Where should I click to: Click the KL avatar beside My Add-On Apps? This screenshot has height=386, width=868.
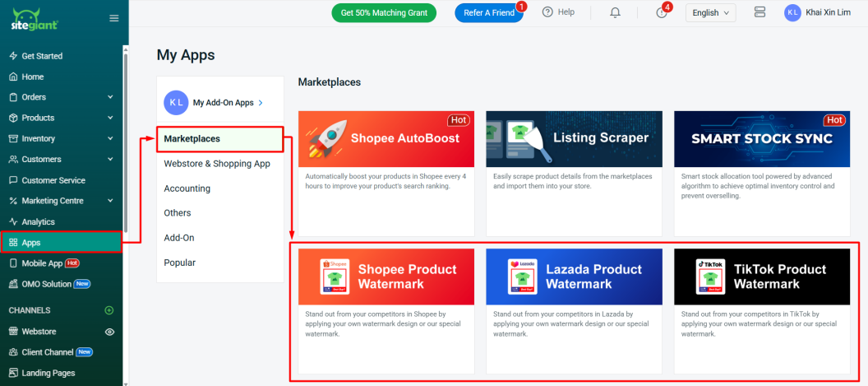[x=175, y=103]
